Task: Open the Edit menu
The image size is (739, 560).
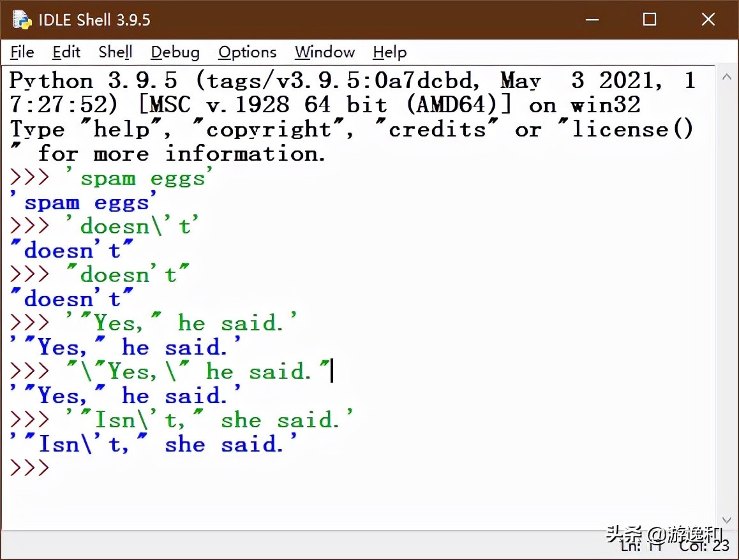Action: pyautogui.click(x=66, y=52)
